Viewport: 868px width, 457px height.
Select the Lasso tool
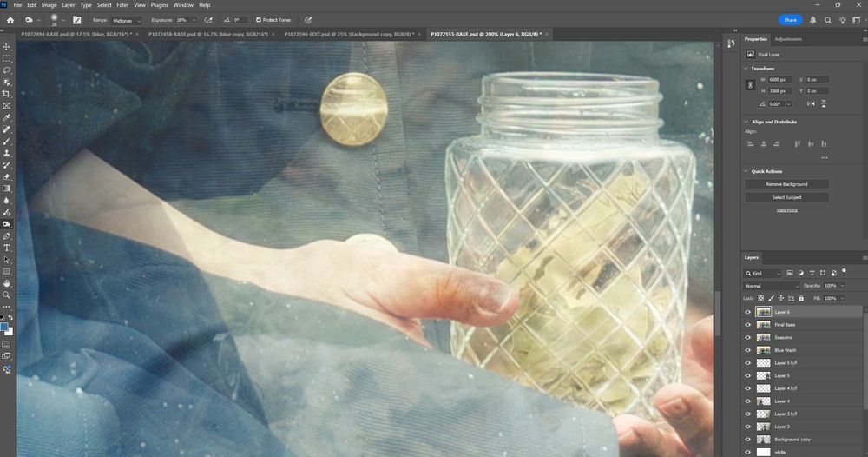tap(7, 70)
